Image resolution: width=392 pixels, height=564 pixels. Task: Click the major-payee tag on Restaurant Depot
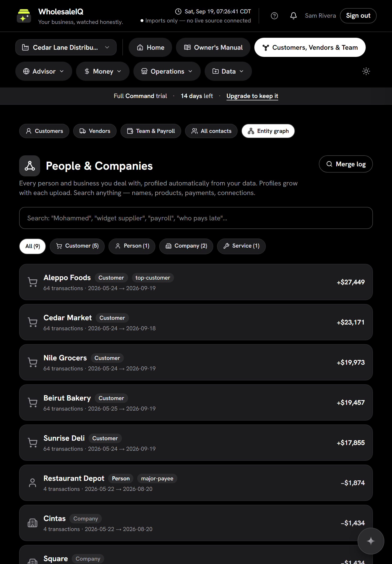(157, 478)
